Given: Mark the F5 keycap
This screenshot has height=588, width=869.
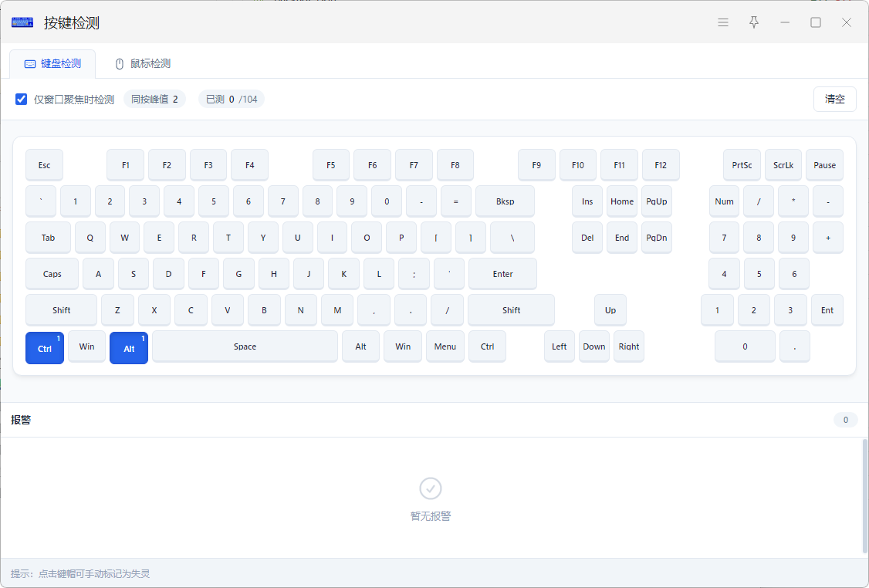Looking at the screenshot, I should pos(331,165).
